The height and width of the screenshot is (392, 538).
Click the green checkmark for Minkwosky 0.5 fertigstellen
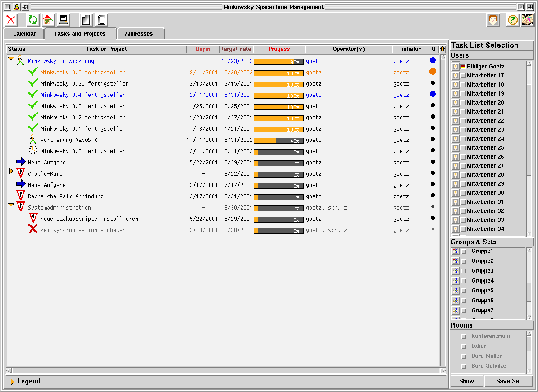(33, 72)
